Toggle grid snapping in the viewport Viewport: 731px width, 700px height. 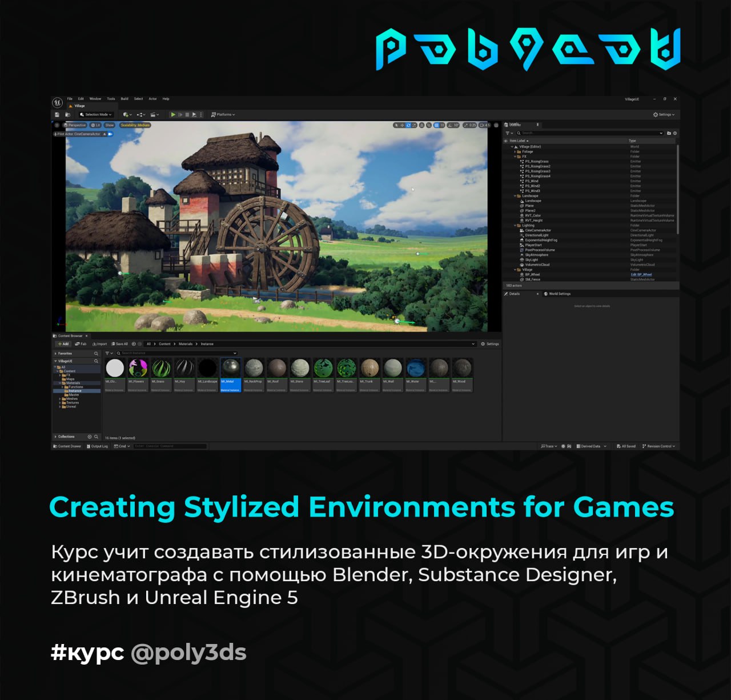click(436, 125)
